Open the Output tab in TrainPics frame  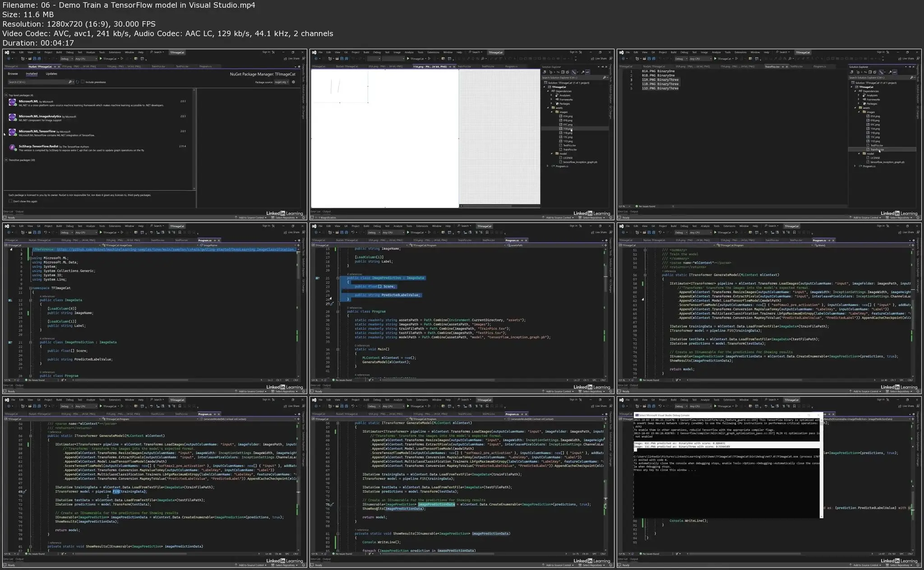click(x=634, y=211)
